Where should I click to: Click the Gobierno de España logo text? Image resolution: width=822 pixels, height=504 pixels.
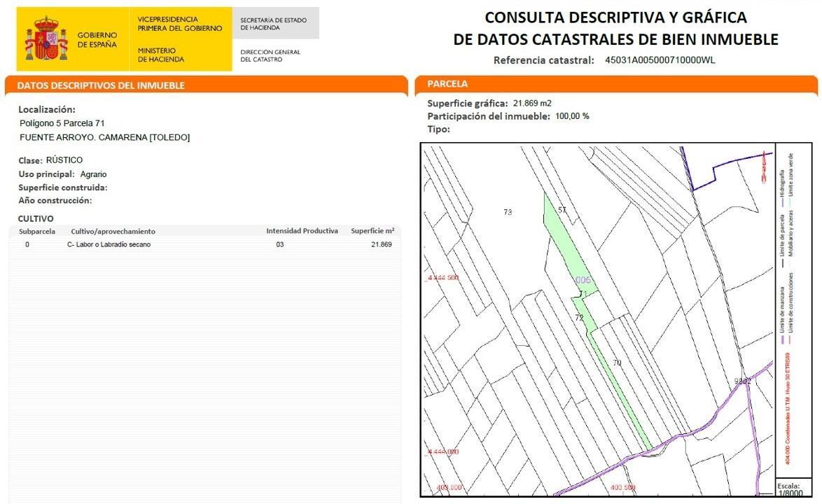(x=97, y=40)
